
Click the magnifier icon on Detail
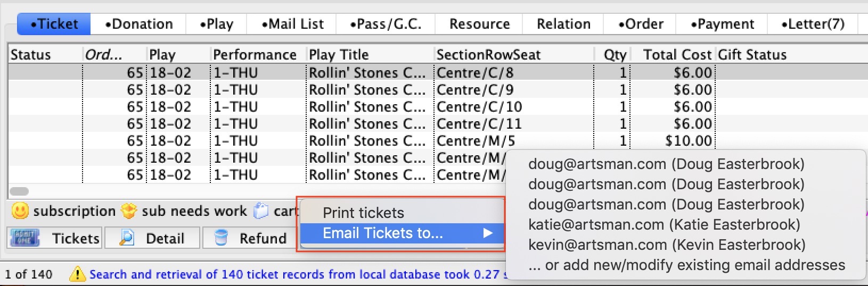click(126, 238)
